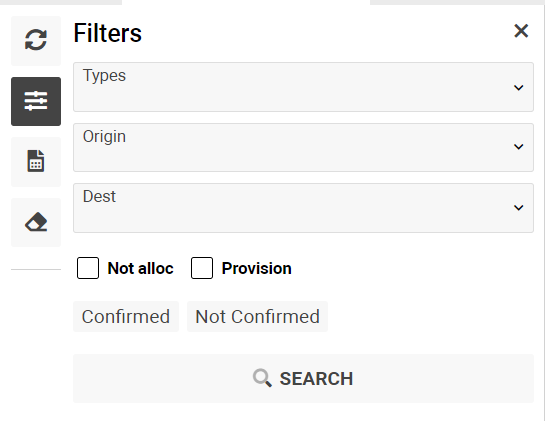Click the SEARCH button

click(x=303, y=379)
